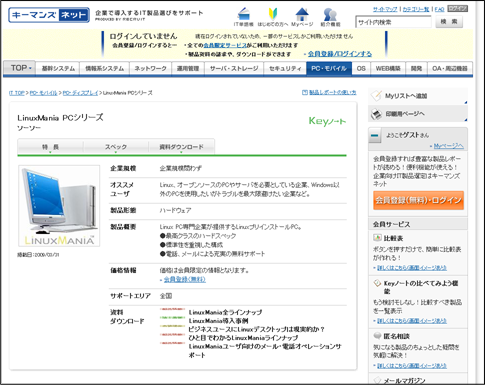
Task: Open the セキュリティ category
Action: pyautogui.click(x=285, y=68)
